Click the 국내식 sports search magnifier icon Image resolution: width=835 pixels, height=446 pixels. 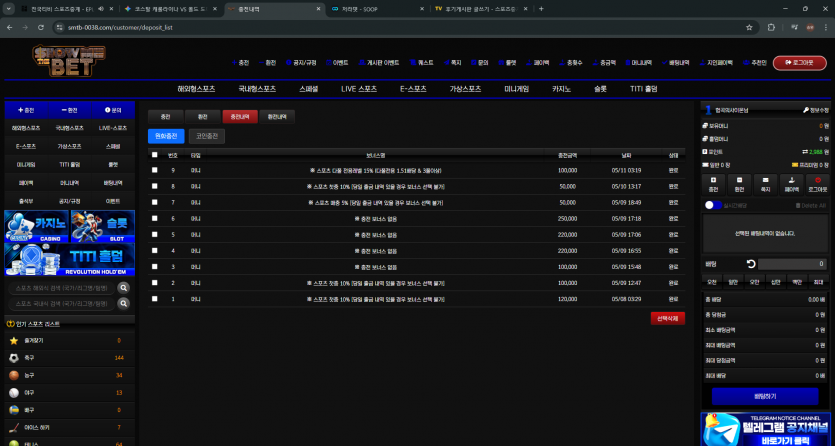pyautogui.click(x=124, y=303)
